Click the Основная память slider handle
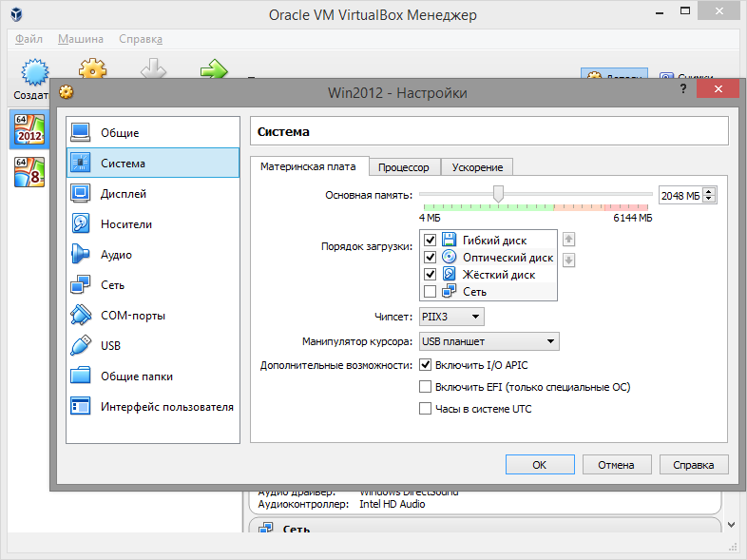 coord(498,195)
